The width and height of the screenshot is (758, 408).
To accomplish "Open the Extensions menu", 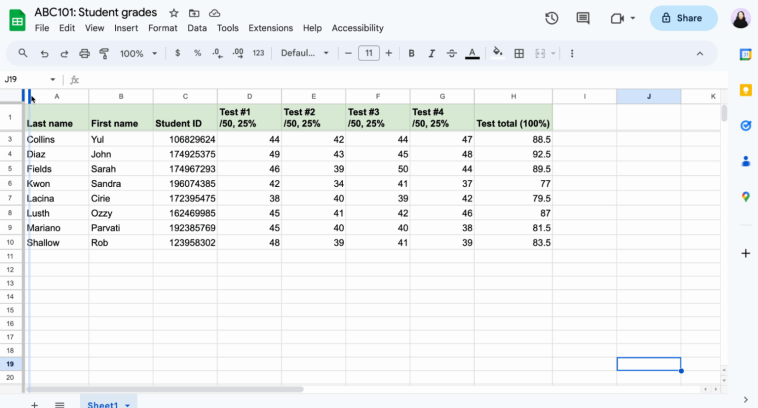I will 270,28.
